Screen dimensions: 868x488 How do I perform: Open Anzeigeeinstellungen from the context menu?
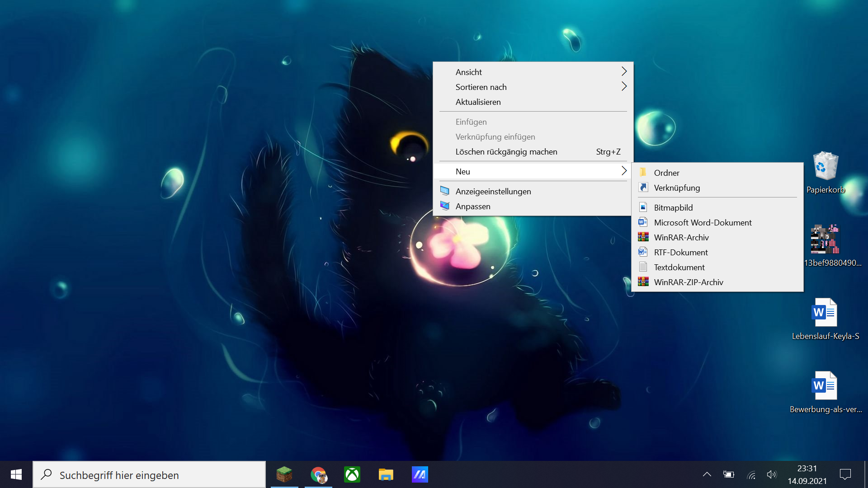pyautogui.click(x=493, y=191)
